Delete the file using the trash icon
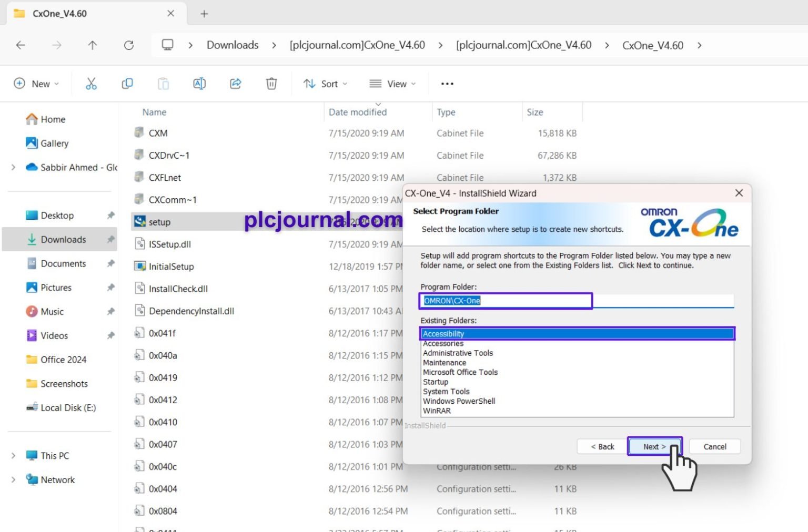The width and height of the screenshot is (808, 532). (271, 83)
